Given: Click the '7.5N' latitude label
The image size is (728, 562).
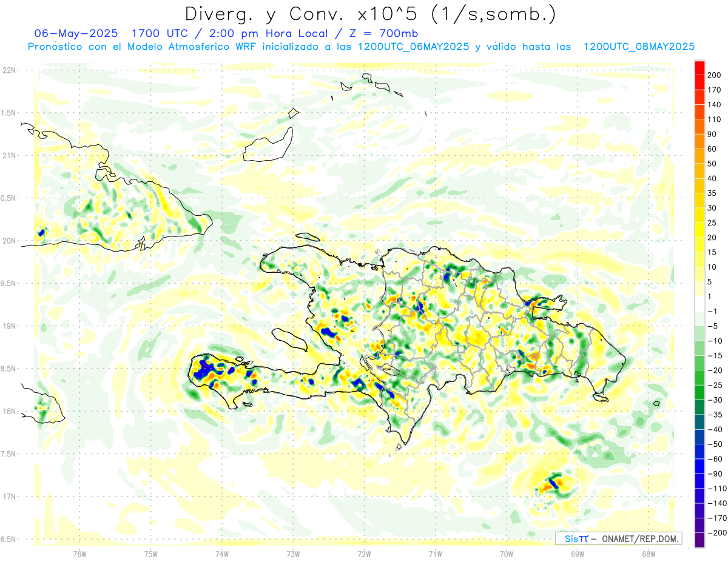Looking at the screenshot, I should click(7, 454).
